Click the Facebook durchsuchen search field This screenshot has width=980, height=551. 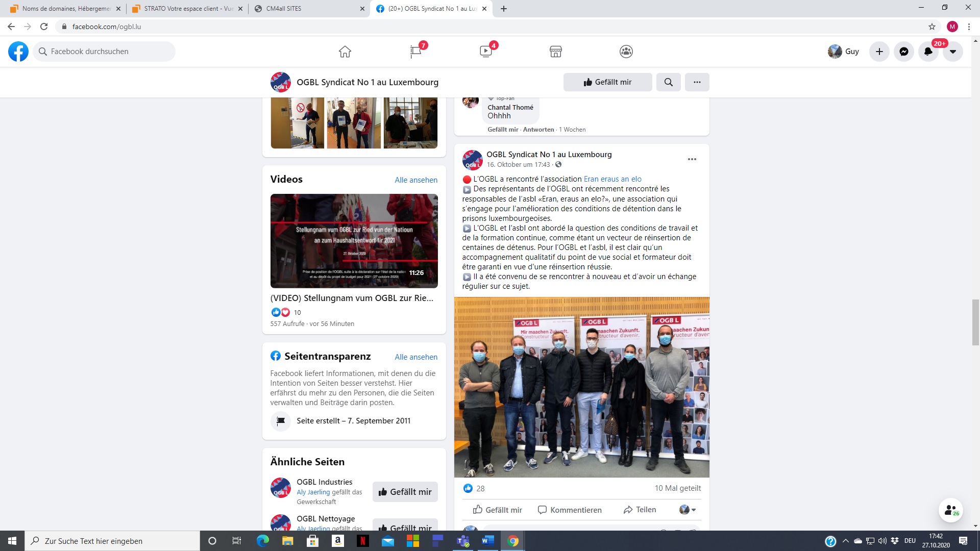pos(104,52)
